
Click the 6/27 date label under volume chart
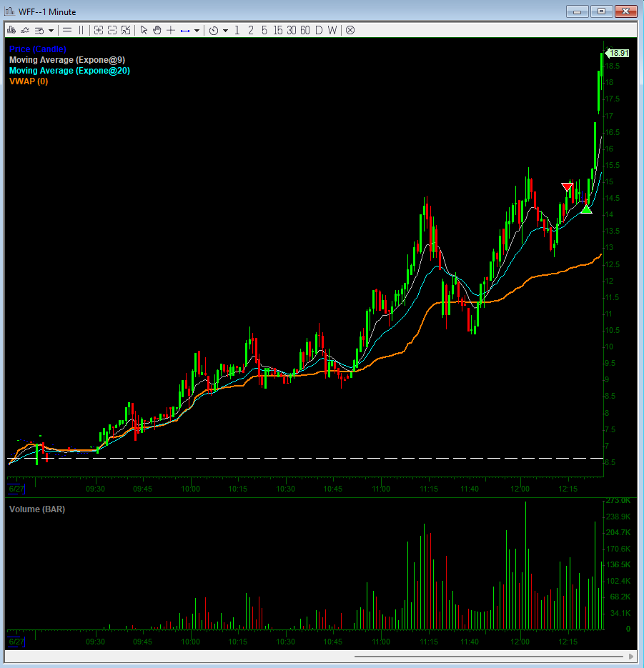pos(16,642)
